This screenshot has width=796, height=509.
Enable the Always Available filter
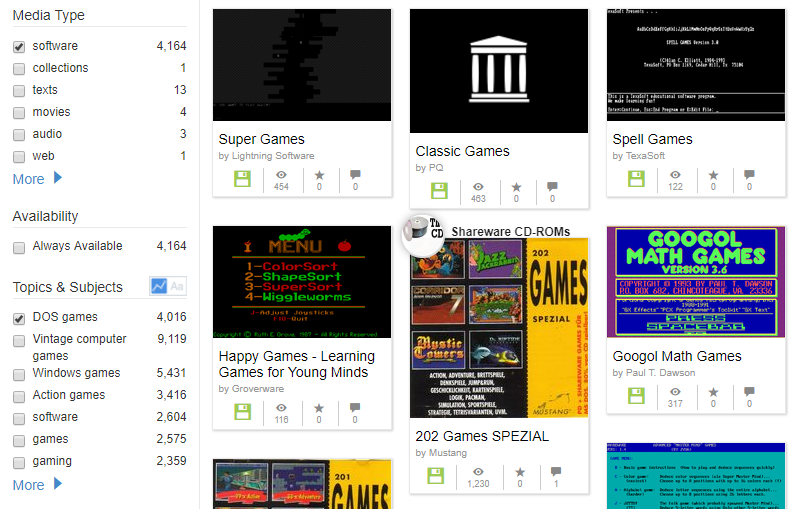(19, 248)
